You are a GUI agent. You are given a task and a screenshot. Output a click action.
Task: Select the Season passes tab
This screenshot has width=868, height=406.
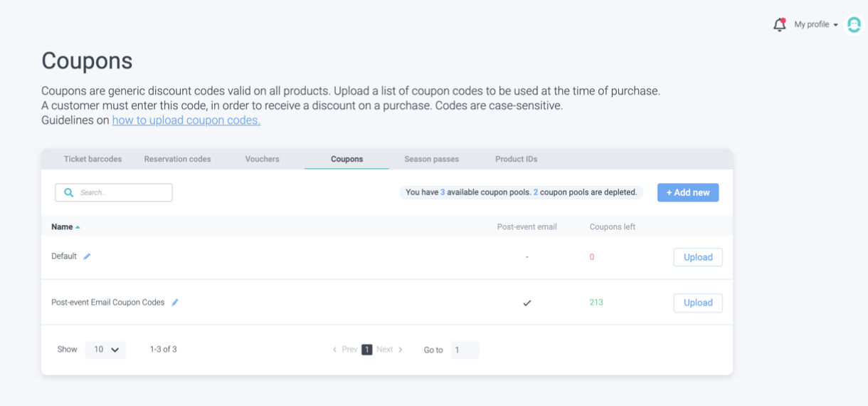coord(431,159)
